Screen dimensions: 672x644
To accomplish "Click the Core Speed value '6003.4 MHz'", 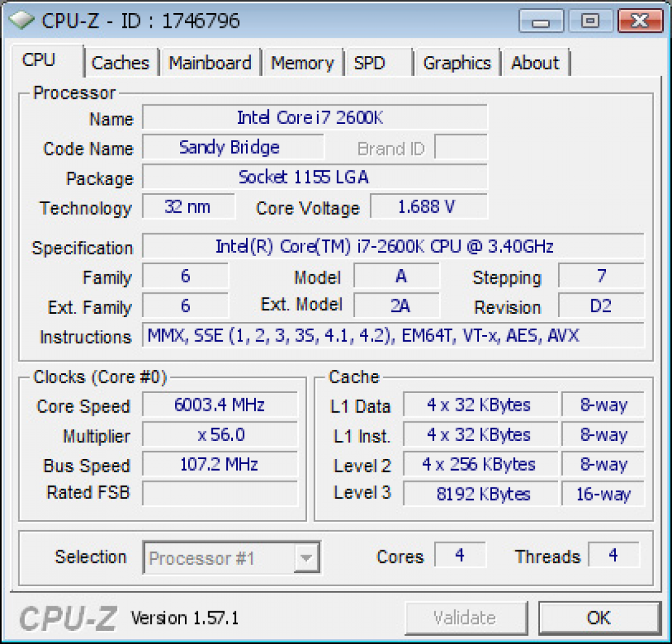I will tap(220, 404).
